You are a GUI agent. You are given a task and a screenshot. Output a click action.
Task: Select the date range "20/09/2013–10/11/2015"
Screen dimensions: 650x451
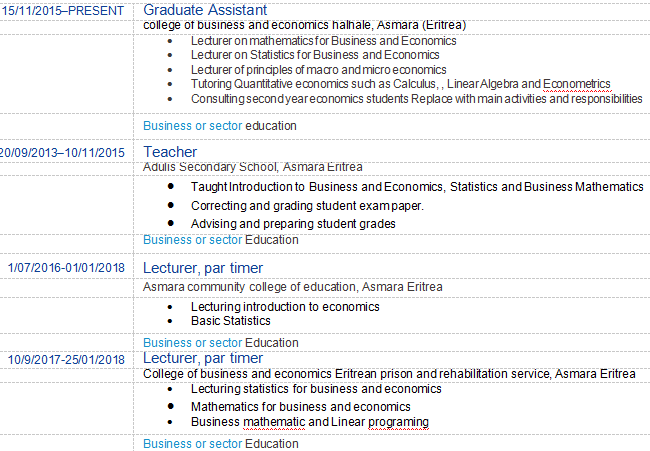click(61, 153)
